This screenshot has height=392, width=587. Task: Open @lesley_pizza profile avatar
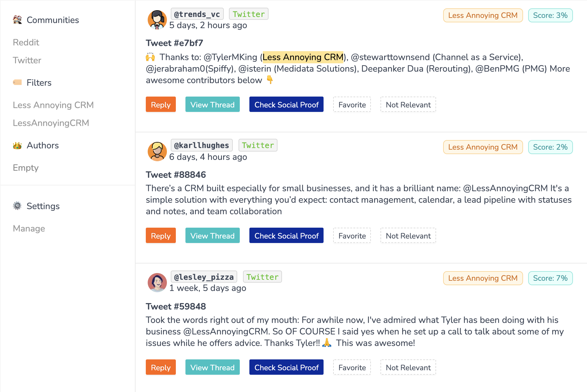tap(157, 283)
